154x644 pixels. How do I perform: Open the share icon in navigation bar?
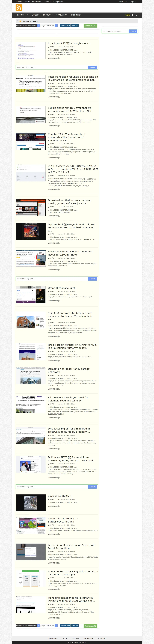click(x=132, y=15)
